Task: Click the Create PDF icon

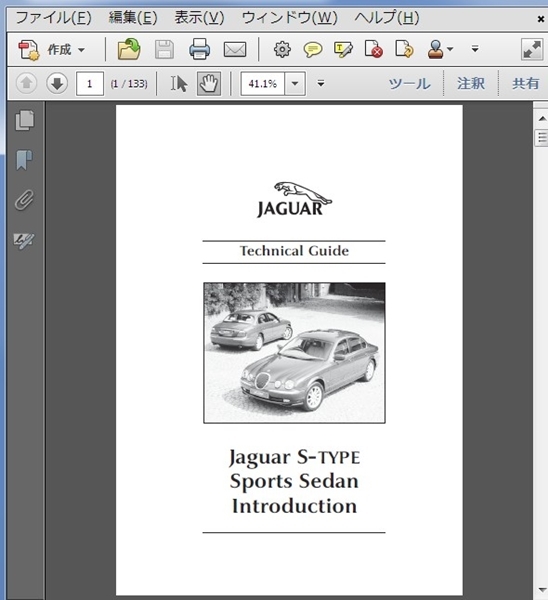Action: click(29, 50)
